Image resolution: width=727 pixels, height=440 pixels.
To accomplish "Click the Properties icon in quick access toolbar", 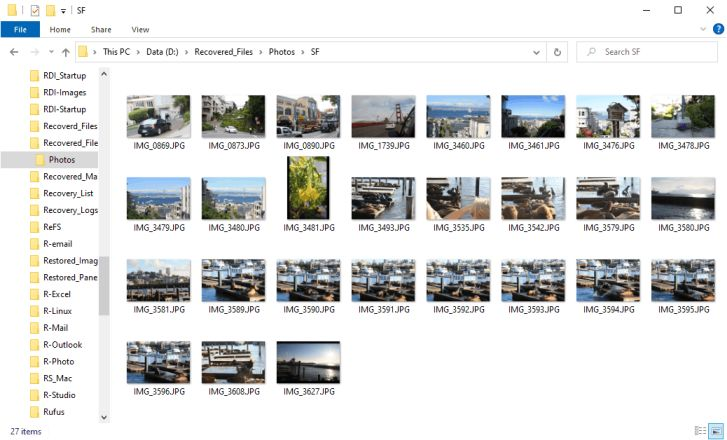I will (x=34, y=10).
